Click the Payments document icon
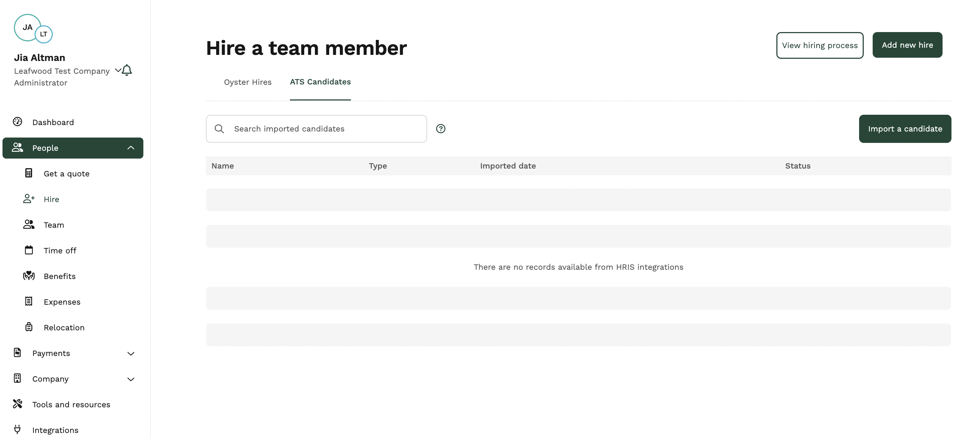The image size is (980, 439). click(17, 353)
